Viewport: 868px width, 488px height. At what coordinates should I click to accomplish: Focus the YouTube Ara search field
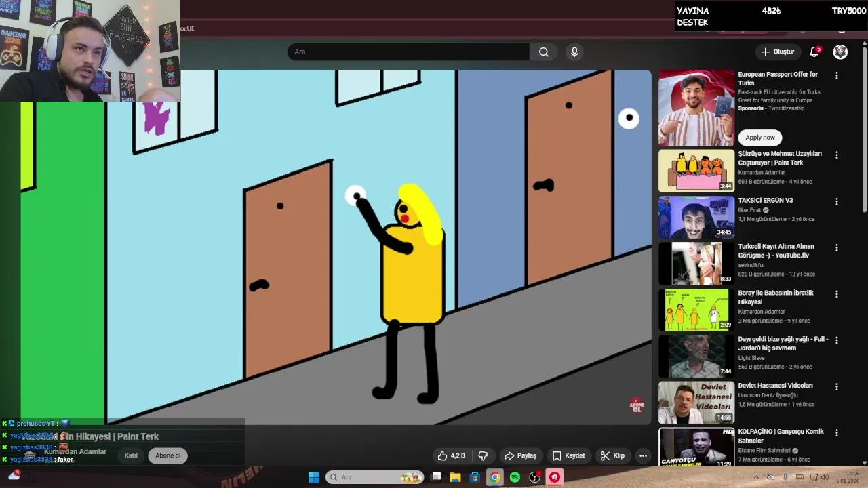(x=408, y=52)
